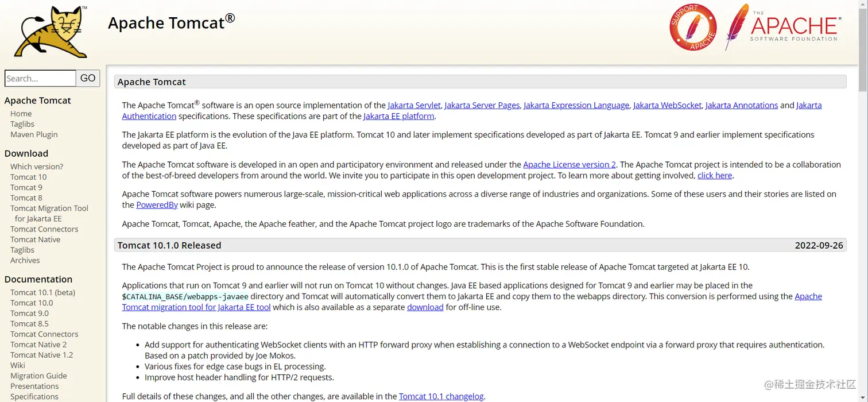Open Tomcat Native 1.2 documentation
The width and height of the screenshot is (868, 402).
[41, 355]
